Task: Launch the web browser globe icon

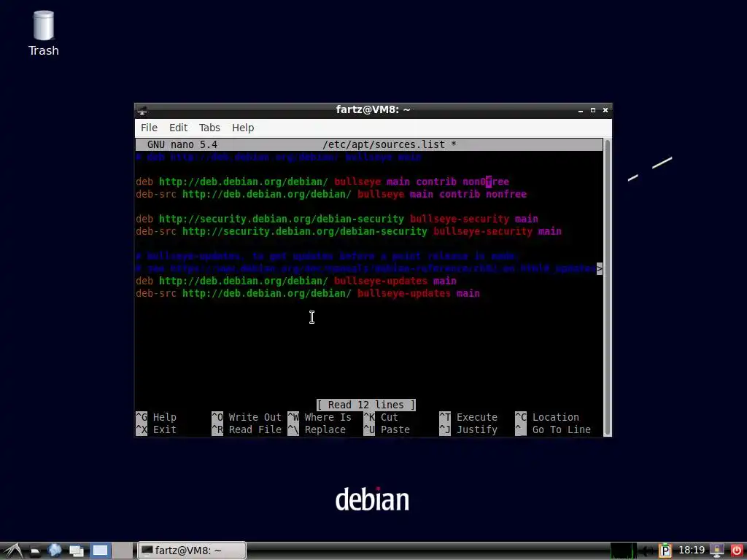Action: pos(55,551)
